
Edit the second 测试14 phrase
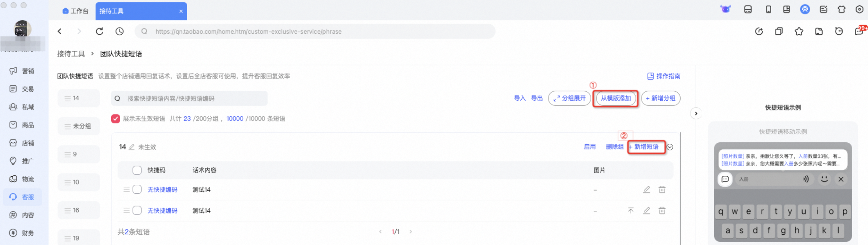coord(646,211)
